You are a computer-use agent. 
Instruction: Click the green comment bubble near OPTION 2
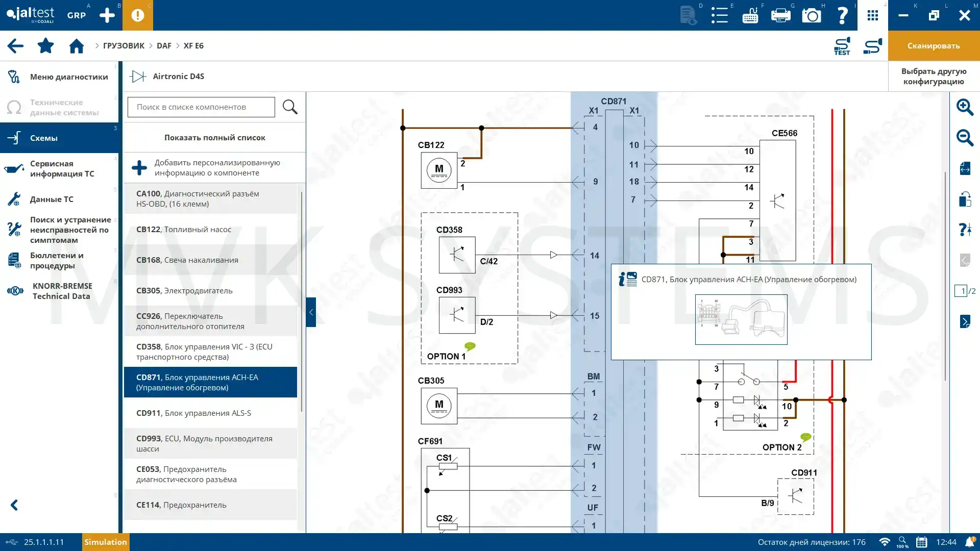pos(806,437)
